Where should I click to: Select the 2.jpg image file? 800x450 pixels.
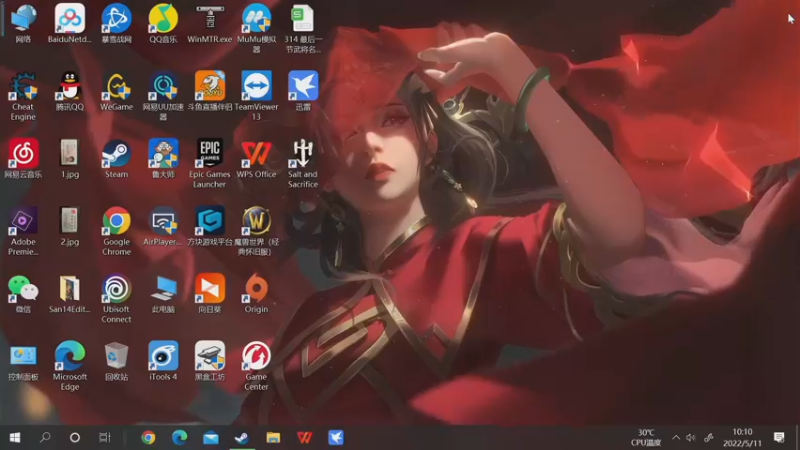[70, 226]
